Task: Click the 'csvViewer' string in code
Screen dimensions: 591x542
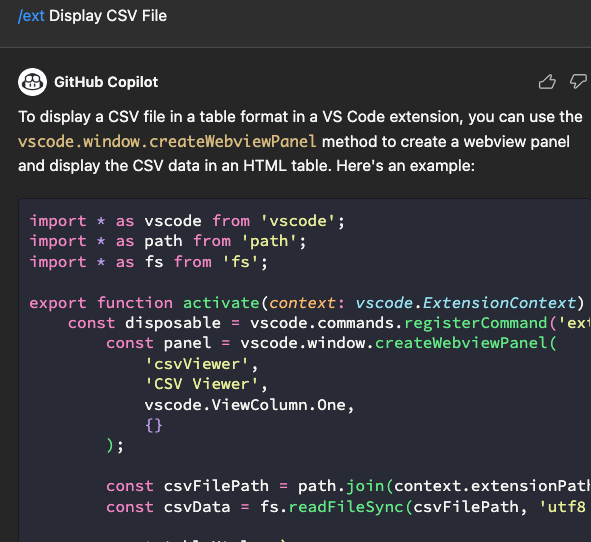Action: click(197, 364)
